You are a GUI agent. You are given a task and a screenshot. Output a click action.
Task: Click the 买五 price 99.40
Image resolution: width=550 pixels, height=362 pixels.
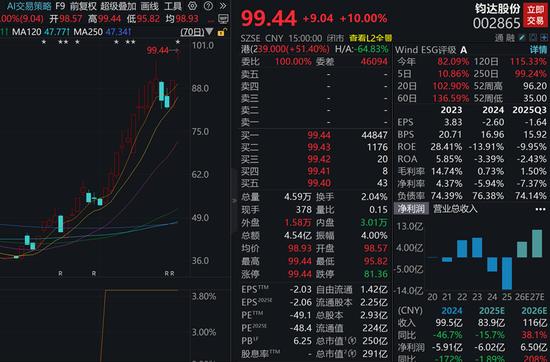coord(319,183)
